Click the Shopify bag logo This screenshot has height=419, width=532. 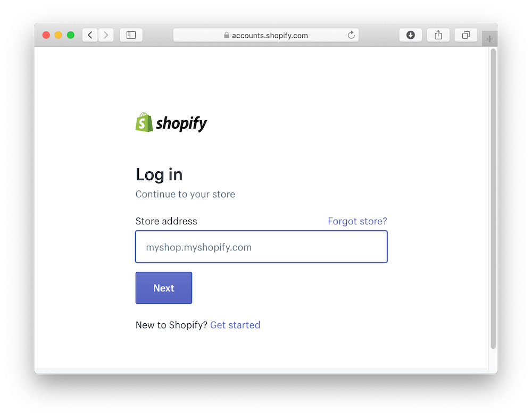144,122
